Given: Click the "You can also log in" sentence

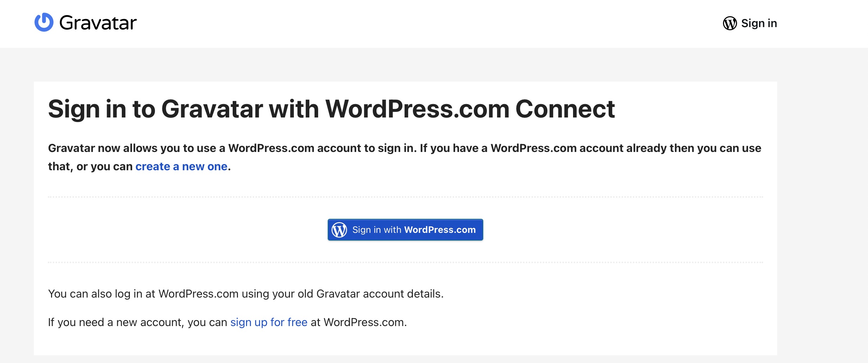Looking at the screenshot, I should 246,294.
